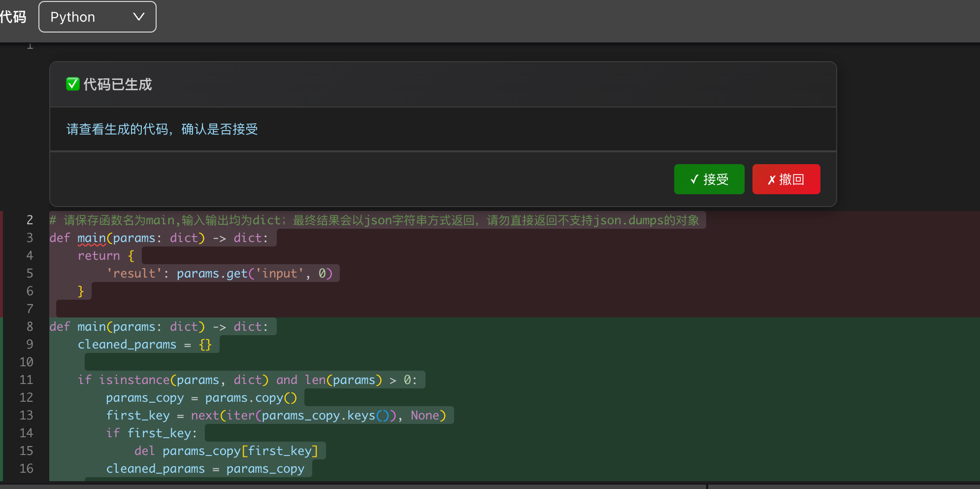Viewport: 980px width, 489px height.
Task: Click the 代码 label in the header
Action: (x=13, y=17)
